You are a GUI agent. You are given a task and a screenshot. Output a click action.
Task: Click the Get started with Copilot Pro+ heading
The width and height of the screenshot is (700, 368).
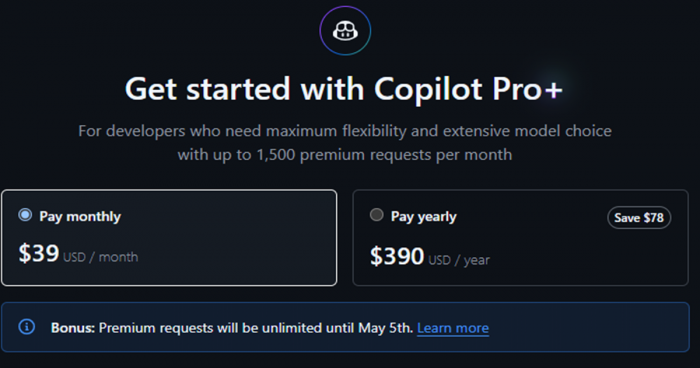point(344,89)
